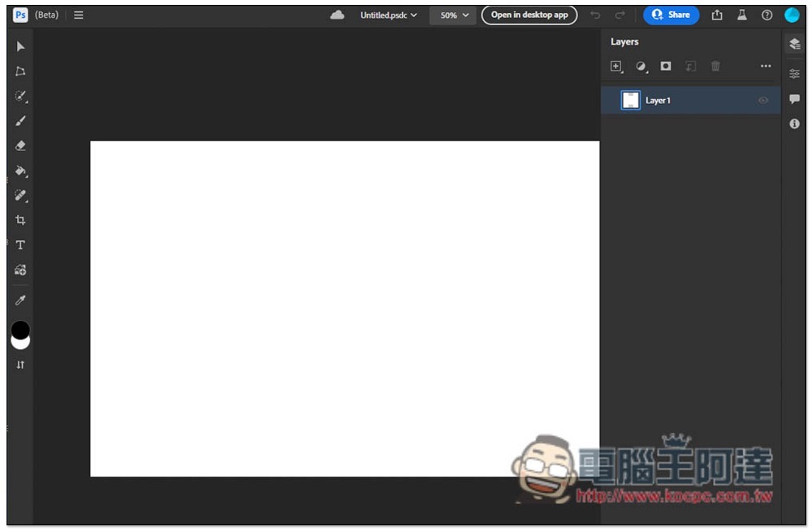Select the Spot Healing tool
Viewport: 812px width, 531px height.
[20, 196]
